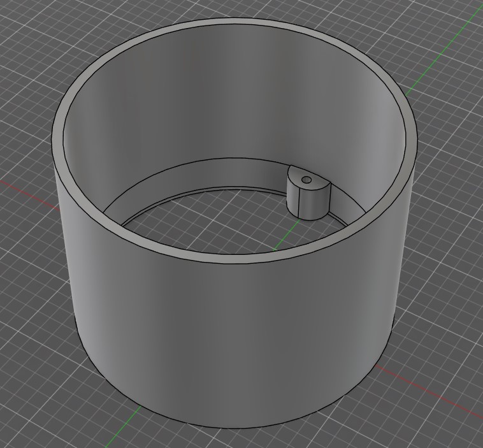This screenshot has width=483, height=448.
Task: Select the curved side of the mounting post
Action: click(x=315, y=204)
